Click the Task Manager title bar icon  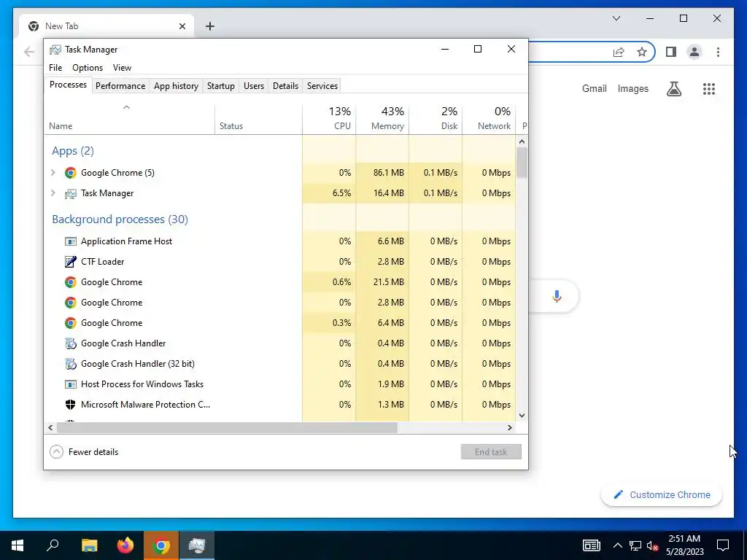tap(55, 50)
